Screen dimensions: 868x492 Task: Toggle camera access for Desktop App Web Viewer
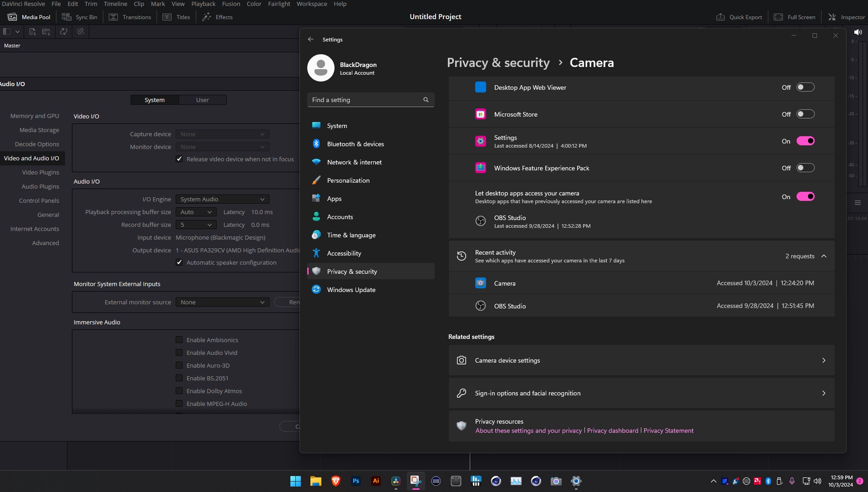click(x=805, y=87)
